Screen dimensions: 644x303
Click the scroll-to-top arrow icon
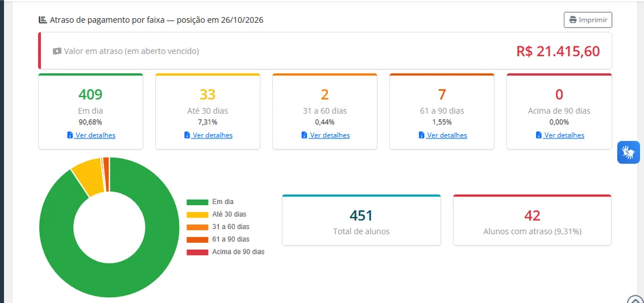point(636,299)
